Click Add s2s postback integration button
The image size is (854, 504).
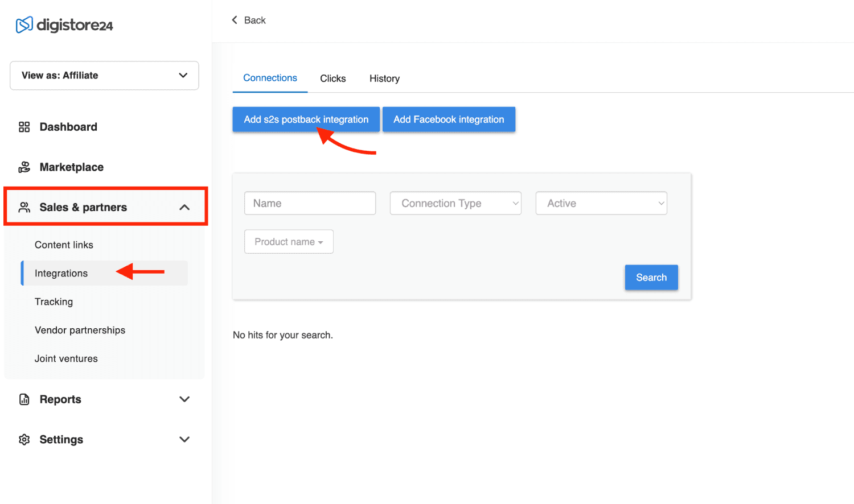(x=306, y=119)
